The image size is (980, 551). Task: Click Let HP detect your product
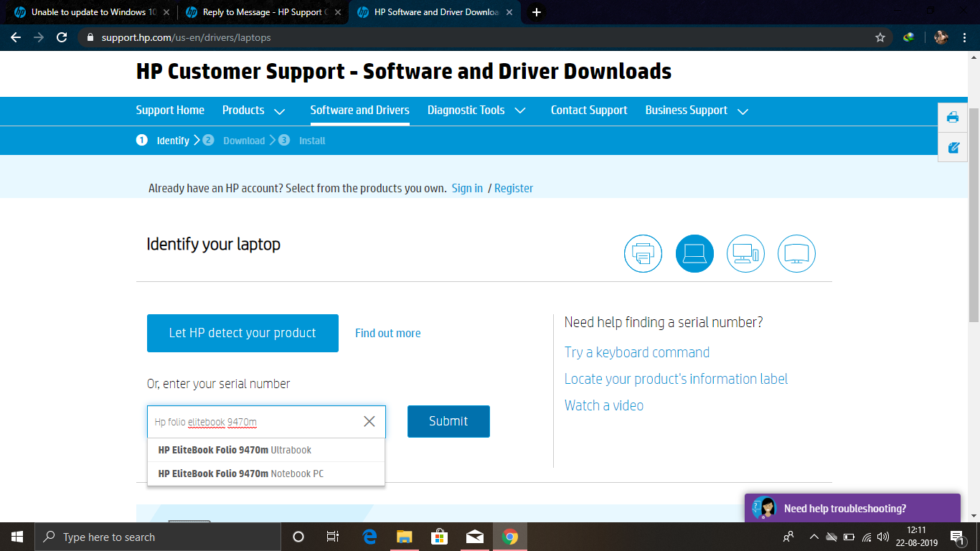[242, 333]
